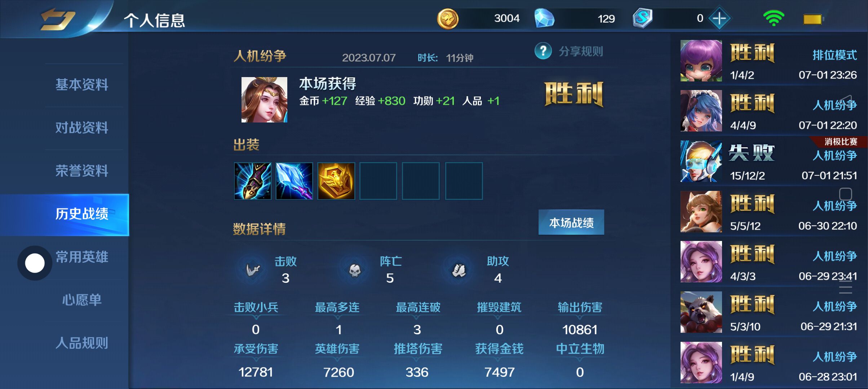Click the 本场战绩 button
This screenshot has width=868, height=389.
pos(571,222)
